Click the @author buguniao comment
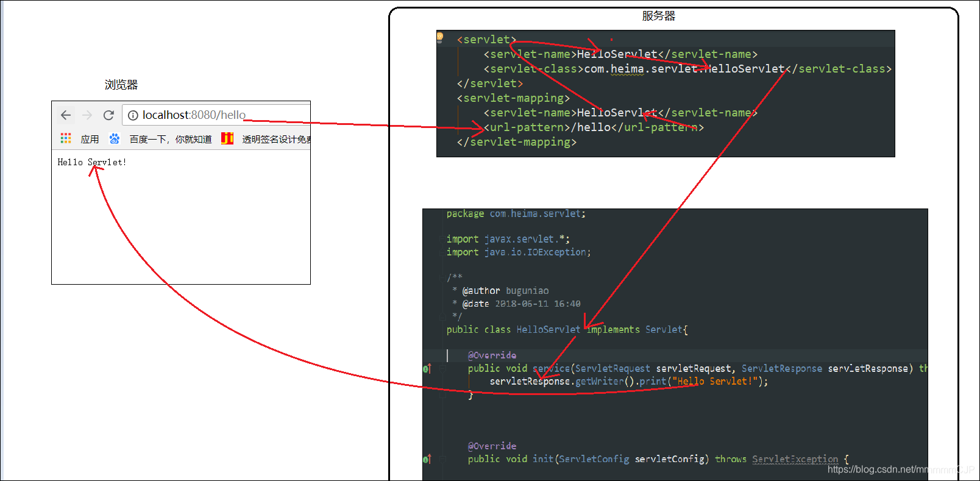Image resolution: width=980 pixels, height=481 pixels. click(x=505, y=291)
